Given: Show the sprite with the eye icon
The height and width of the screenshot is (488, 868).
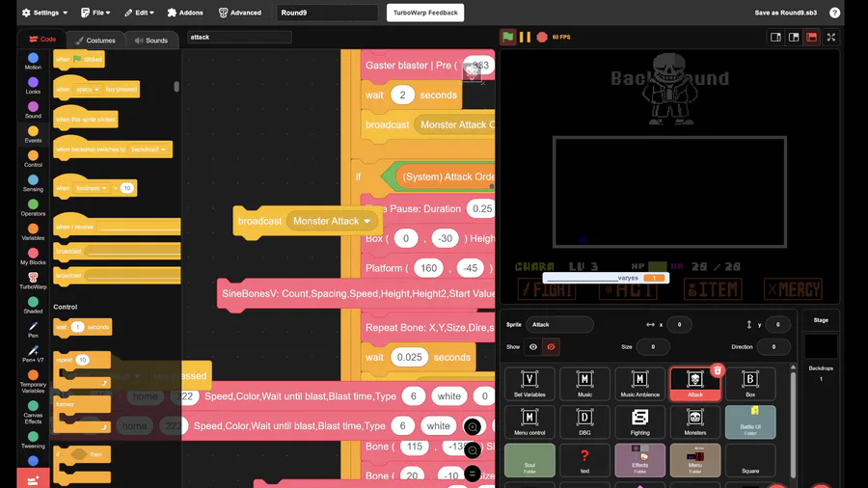Looking at the screenshot, I should tap(533, 347).
